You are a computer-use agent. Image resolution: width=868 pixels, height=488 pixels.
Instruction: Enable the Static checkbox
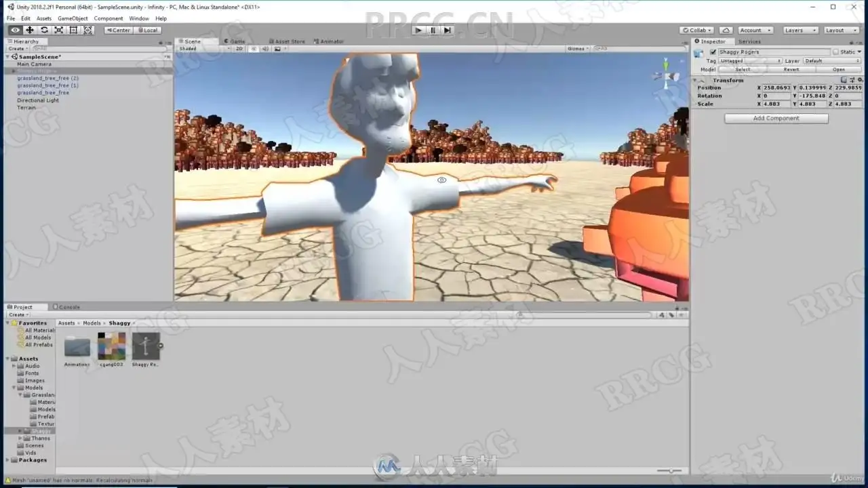[836, 52]
